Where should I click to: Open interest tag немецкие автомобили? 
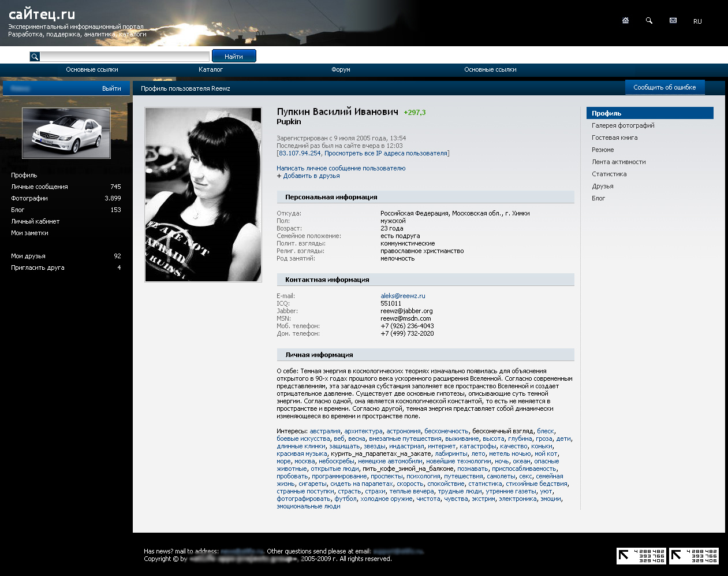(390, 461)
